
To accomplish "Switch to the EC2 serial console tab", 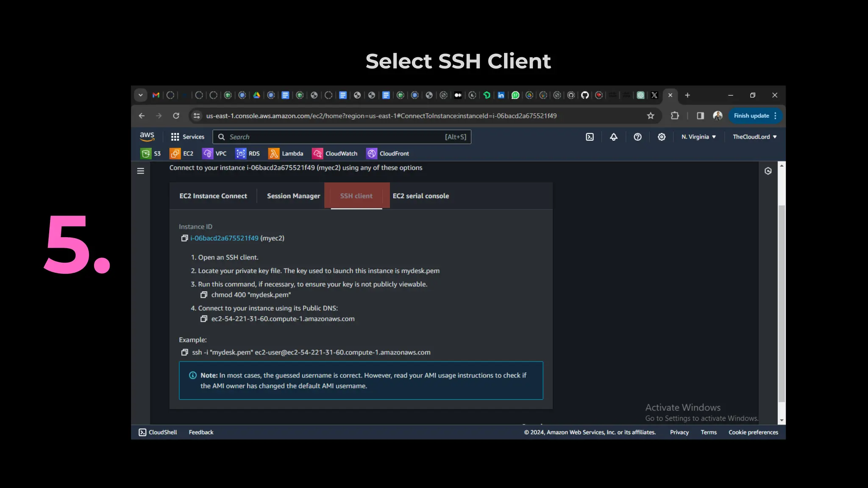I will [421, 196].
